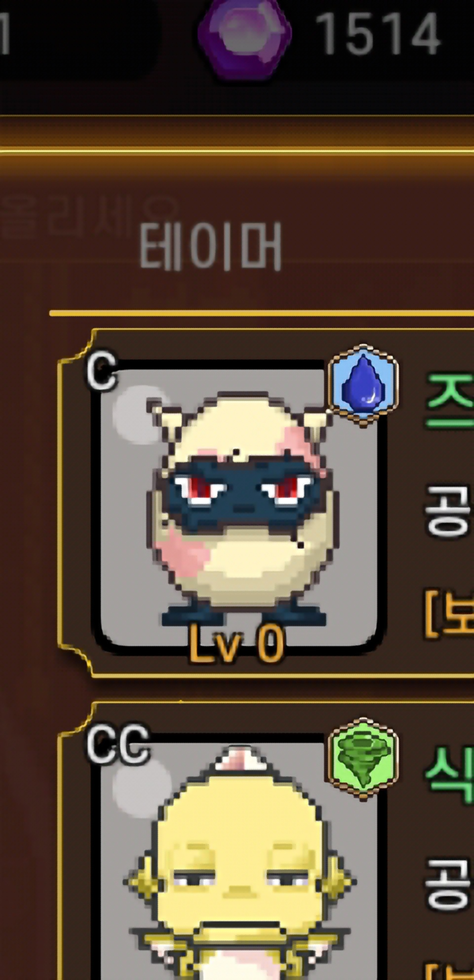
Task: Tap the white 공 stat label on second card
Action: tap(448, 885)
